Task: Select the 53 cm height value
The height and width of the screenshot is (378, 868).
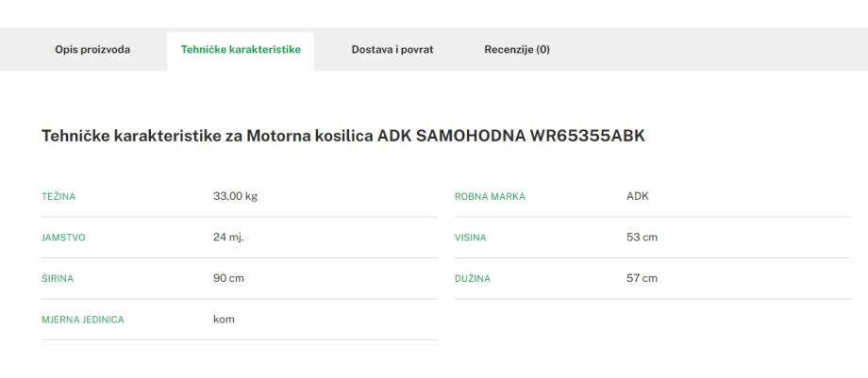Action: click(x=642, y=237)
